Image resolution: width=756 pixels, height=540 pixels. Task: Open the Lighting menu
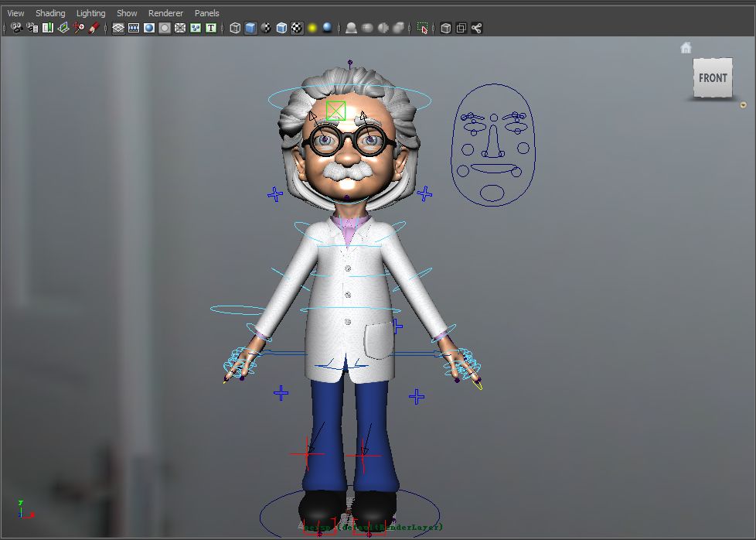click(x=90, y=13)
